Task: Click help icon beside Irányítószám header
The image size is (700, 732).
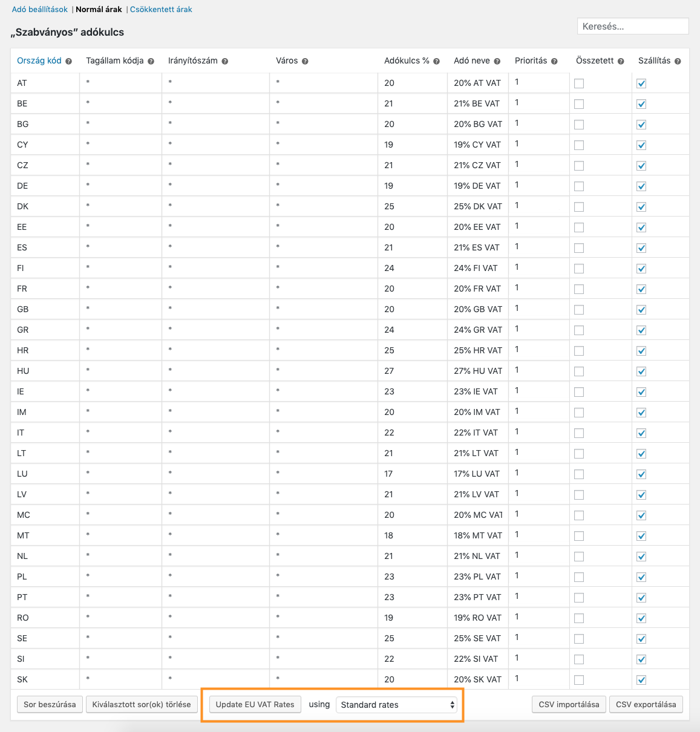Action: click(x=224, y=60)
